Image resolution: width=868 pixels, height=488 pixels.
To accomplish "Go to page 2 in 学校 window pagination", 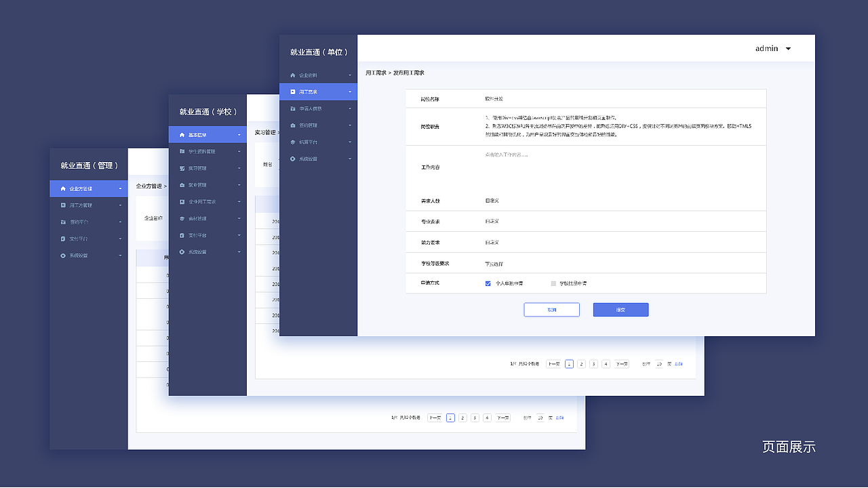I will tap(581, 364).
